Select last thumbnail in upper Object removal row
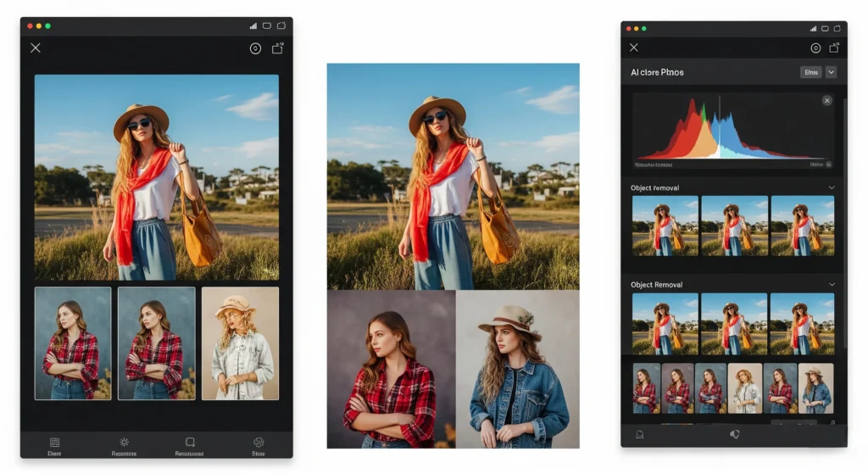This screenshot has width=868, height=474. (x=802, y=226)
